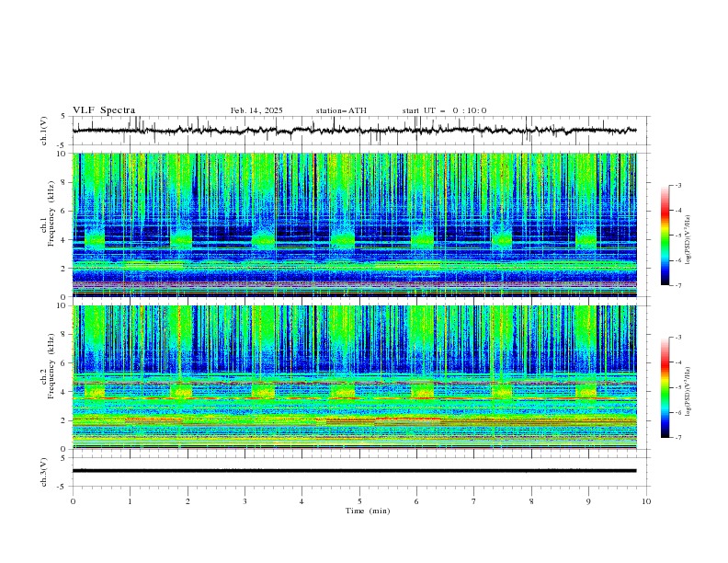Click the upper color bar label 'log(PSD)(V²/Hz)'
This screenshot has height=563, width=728.
pyautogui.click(x=688, y=240)
